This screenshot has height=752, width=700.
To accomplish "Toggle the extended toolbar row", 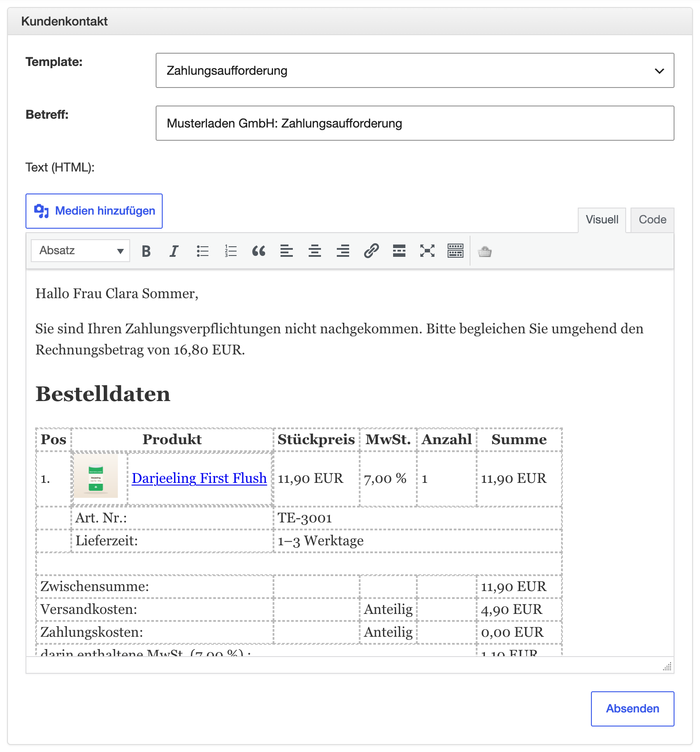I will click(456, 251).
